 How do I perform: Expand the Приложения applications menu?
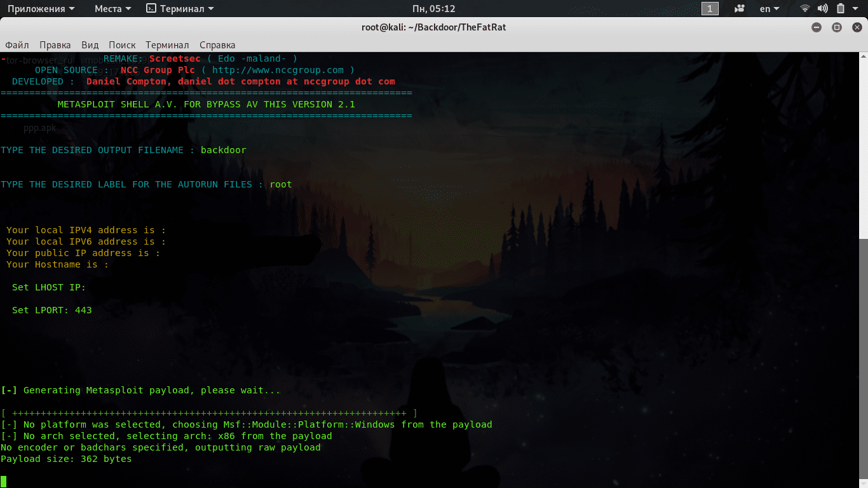tap(41, 9)
